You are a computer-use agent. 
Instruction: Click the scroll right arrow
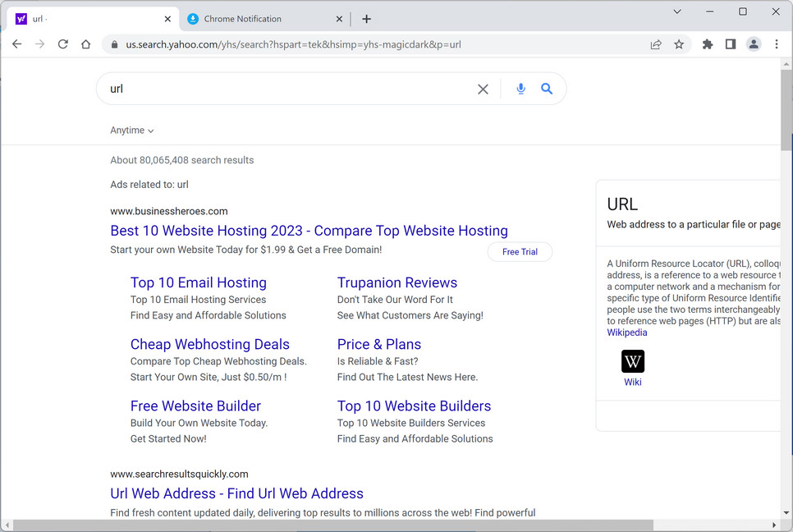click(774, 525)
